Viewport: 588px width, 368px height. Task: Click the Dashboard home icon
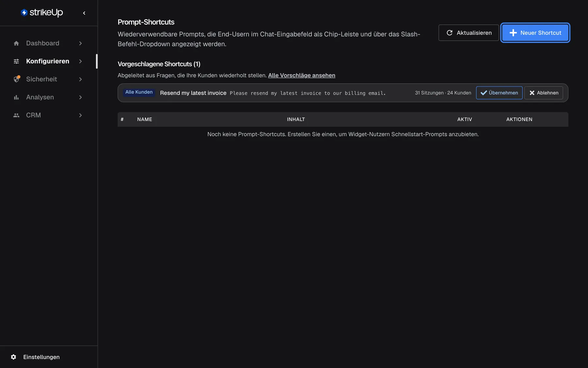pos(16,43)
